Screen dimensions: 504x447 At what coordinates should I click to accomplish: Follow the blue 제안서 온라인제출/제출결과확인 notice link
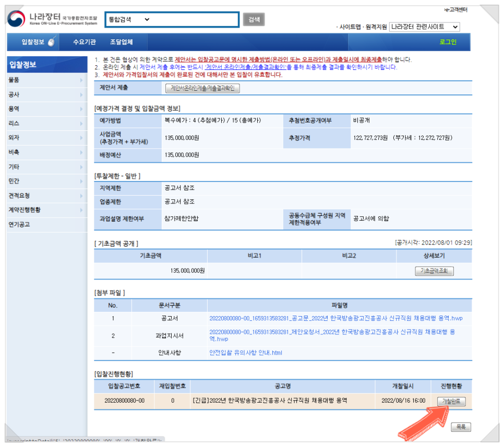point(245,67)
